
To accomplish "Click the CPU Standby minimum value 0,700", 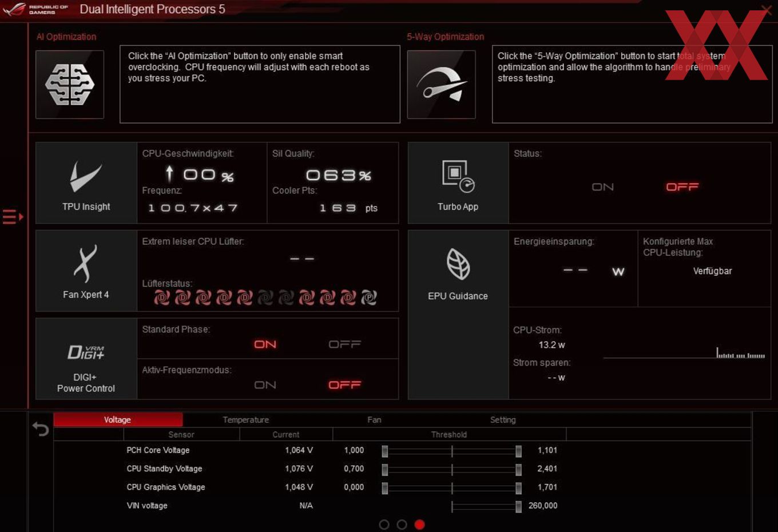I will pyautogui.click(x=354, y=469).
